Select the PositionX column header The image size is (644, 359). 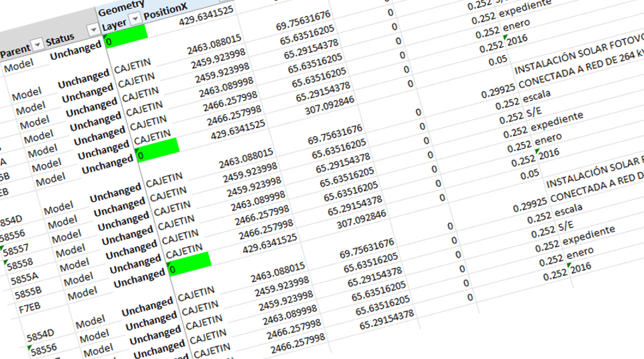165,11
